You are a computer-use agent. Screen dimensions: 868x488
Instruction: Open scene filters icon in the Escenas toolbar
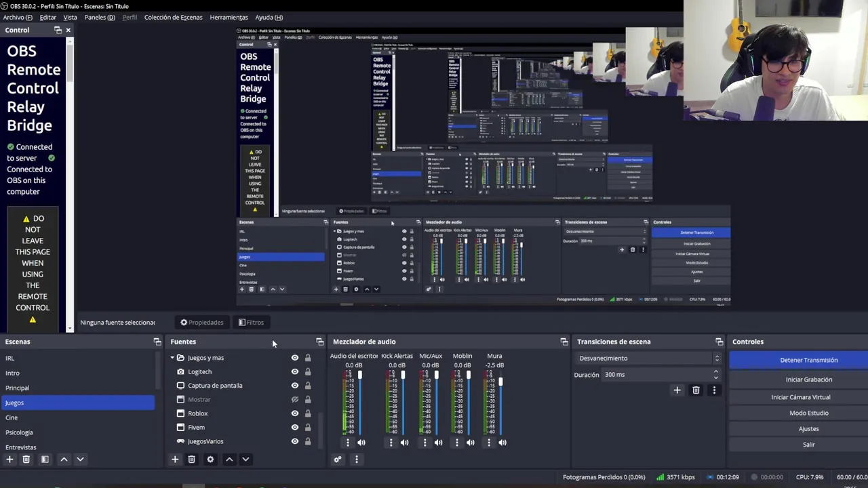pos(45,460)
